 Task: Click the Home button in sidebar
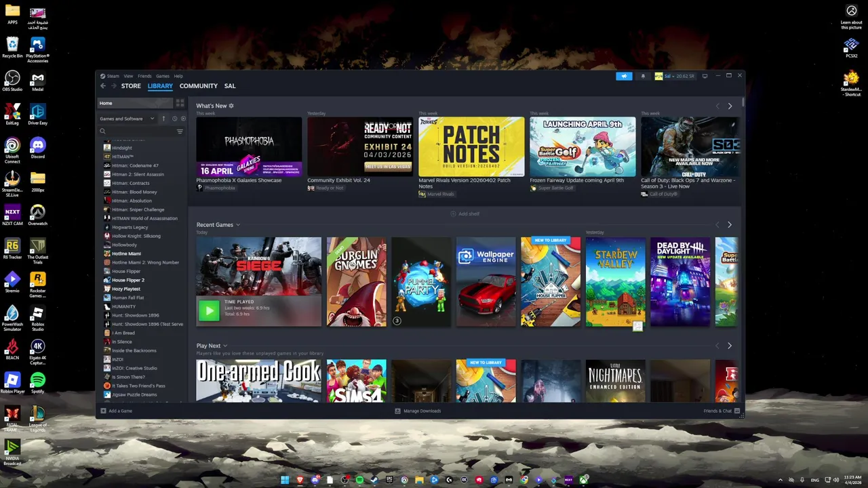[136, 103]
